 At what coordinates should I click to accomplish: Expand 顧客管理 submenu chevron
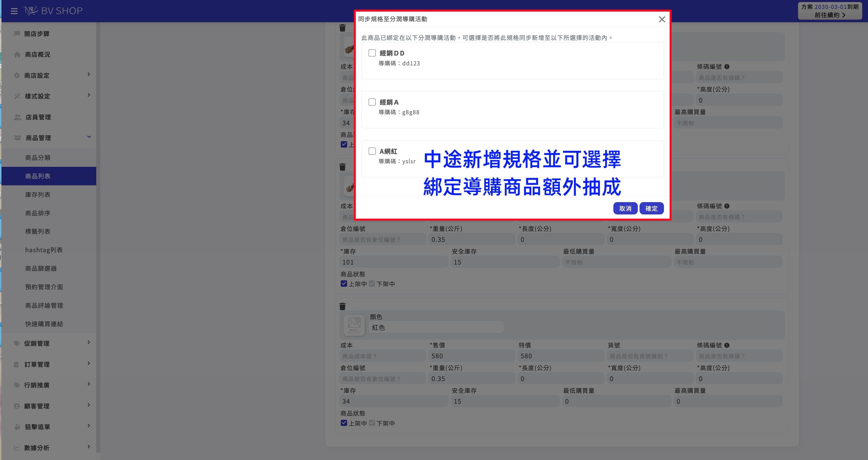click(89, 405)
